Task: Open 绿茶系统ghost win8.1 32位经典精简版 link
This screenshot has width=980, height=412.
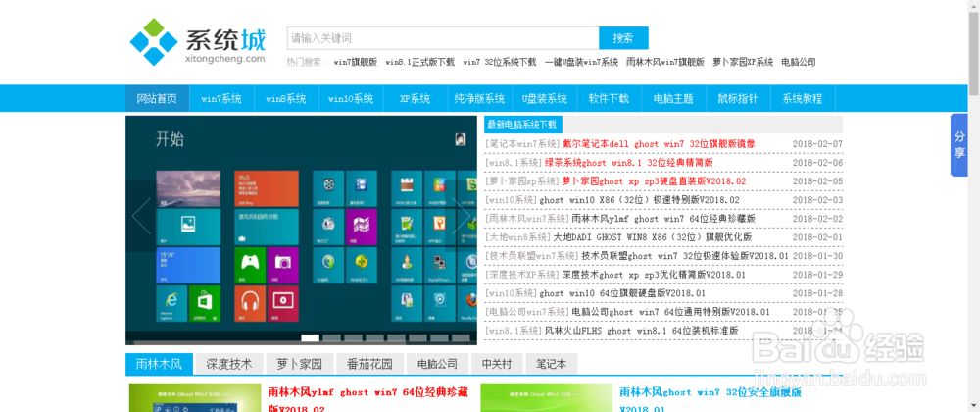Action: [x=629, y=163]
